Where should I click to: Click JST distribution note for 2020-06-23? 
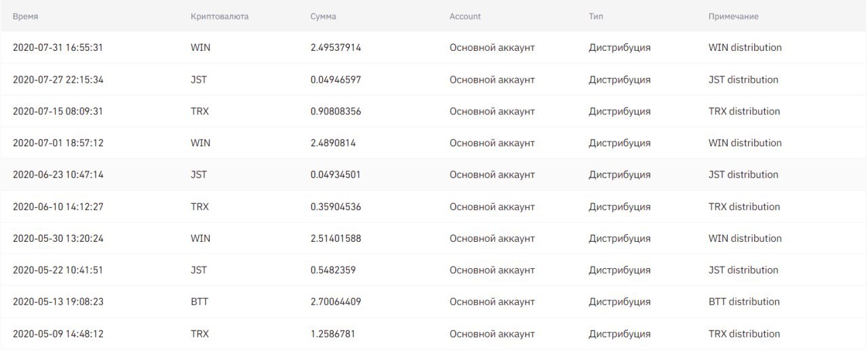coord(743,175)
